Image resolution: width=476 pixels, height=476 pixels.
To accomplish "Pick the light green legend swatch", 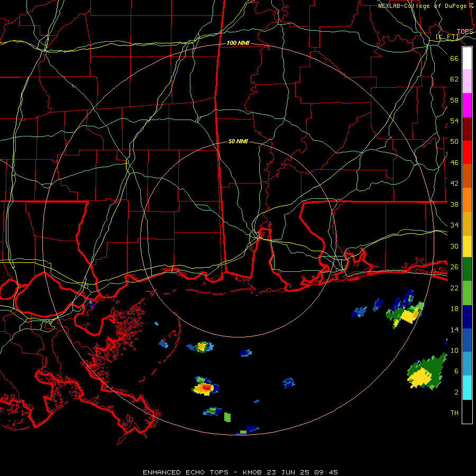I will (467, 293).
